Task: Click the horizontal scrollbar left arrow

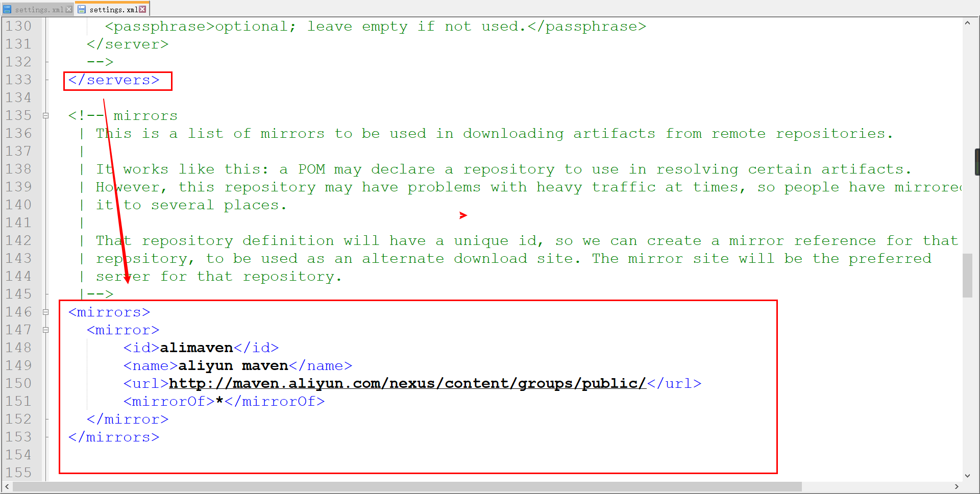Action: [x=7, y=487]
